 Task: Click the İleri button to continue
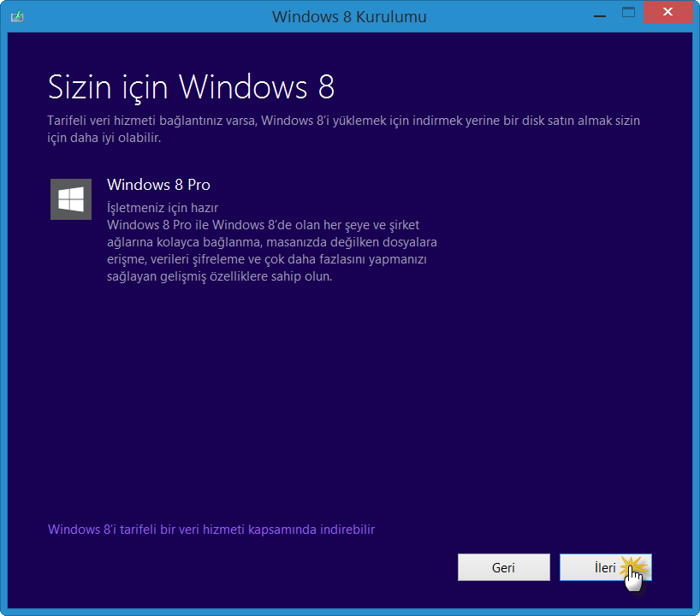coord(605,567)
